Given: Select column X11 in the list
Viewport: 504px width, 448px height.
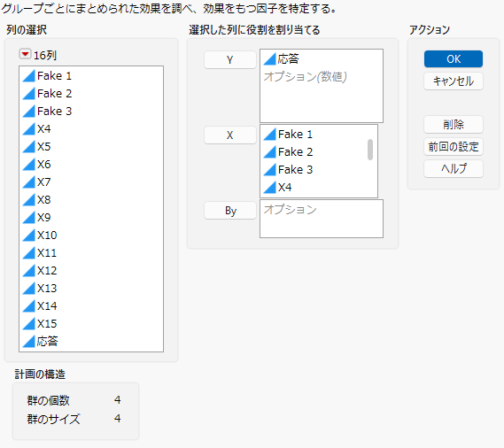Looking at the screenshot, I should 91,252.
